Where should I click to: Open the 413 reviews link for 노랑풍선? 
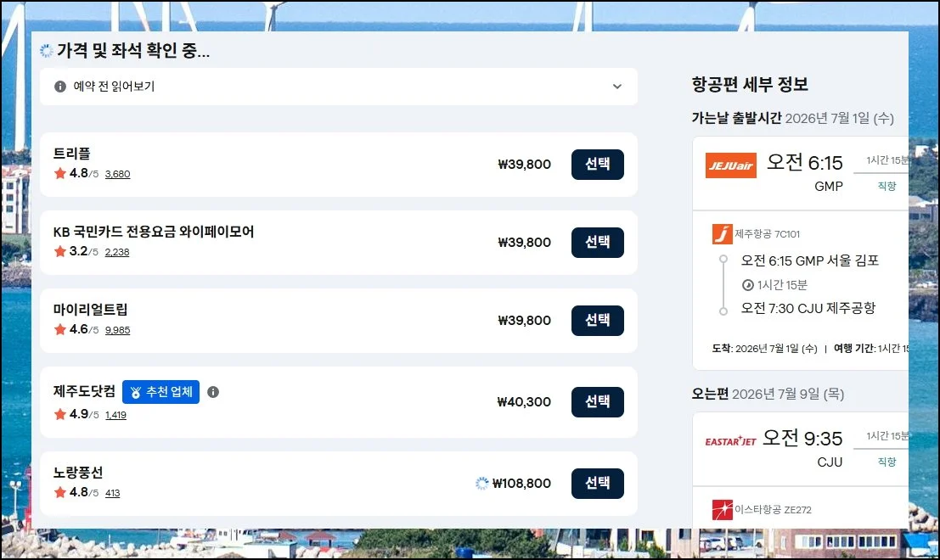(112, 493)
